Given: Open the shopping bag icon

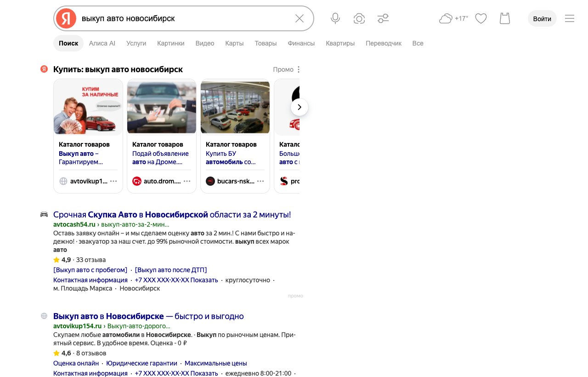Looking at the screenshot, I should pos(505,18).
